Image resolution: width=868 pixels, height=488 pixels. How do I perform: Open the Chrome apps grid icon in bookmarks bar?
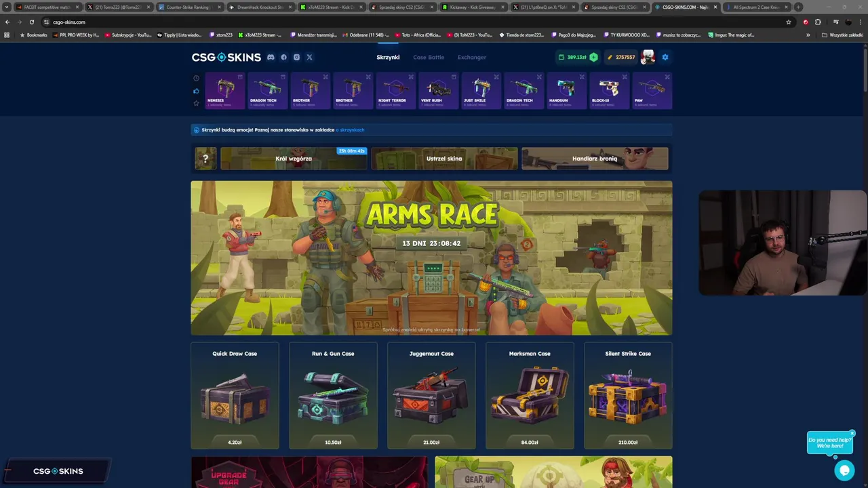click(7, 35)
